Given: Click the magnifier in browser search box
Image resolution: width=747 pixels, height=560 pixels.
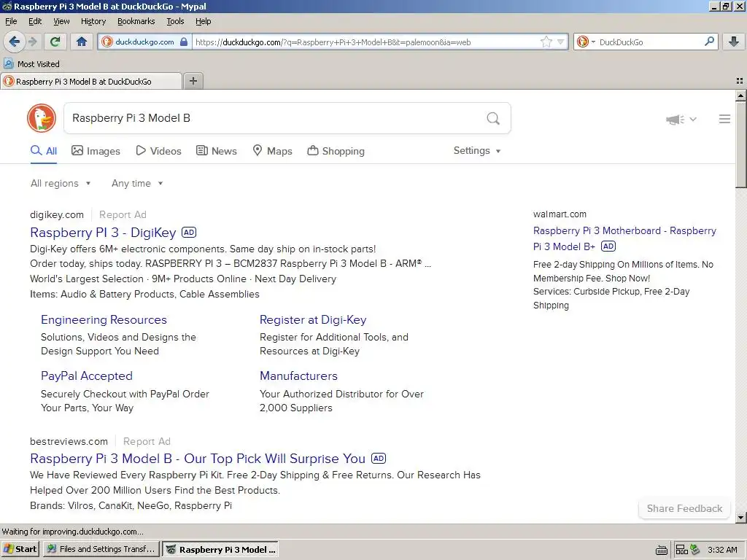Looking at the screenshot, I should pos(709,42).
